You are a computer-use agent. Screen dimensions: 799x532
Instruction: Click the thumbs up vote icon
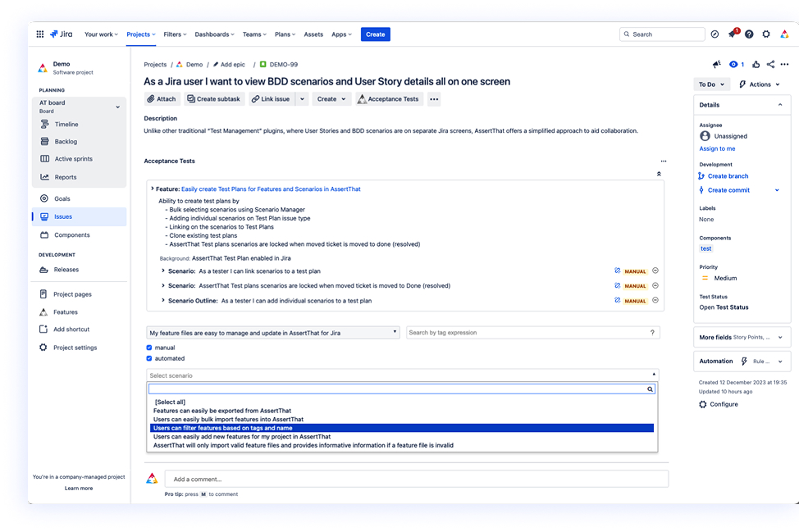[756, 64]
